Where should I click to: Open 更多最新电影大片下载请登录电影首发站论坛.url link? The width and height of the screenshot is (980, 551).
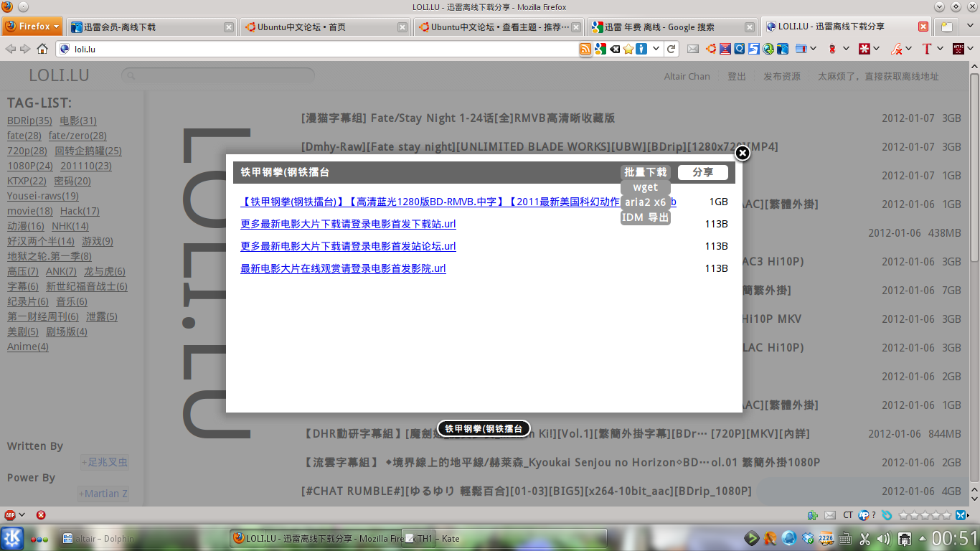point(348,246)
